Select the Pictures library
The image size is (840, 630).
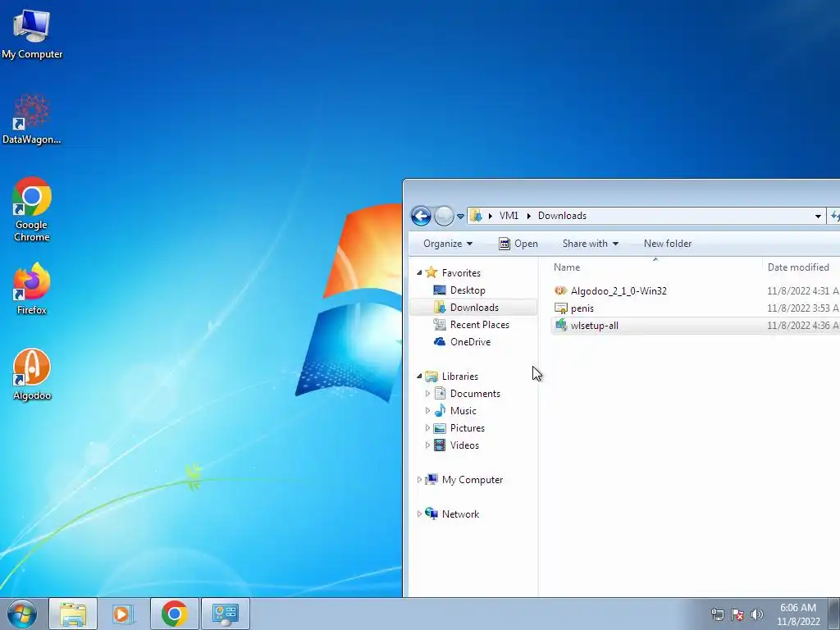coord(467,428)
